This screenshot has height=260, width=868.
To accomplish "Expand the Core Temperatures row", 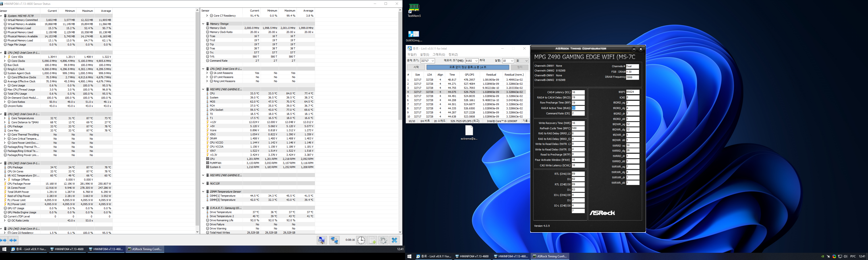I will pos(5,118).
